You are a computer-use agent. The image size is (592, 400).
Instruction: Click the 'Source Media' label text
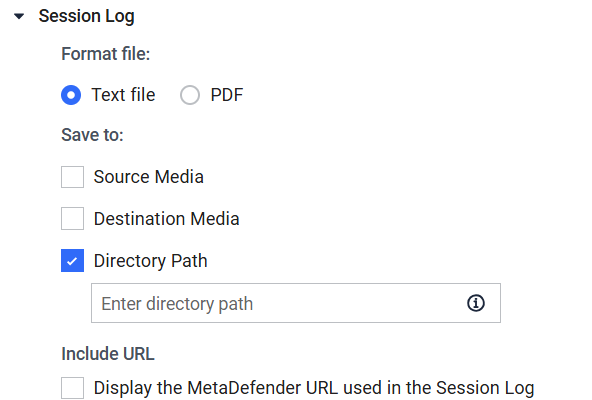(149, 177)
